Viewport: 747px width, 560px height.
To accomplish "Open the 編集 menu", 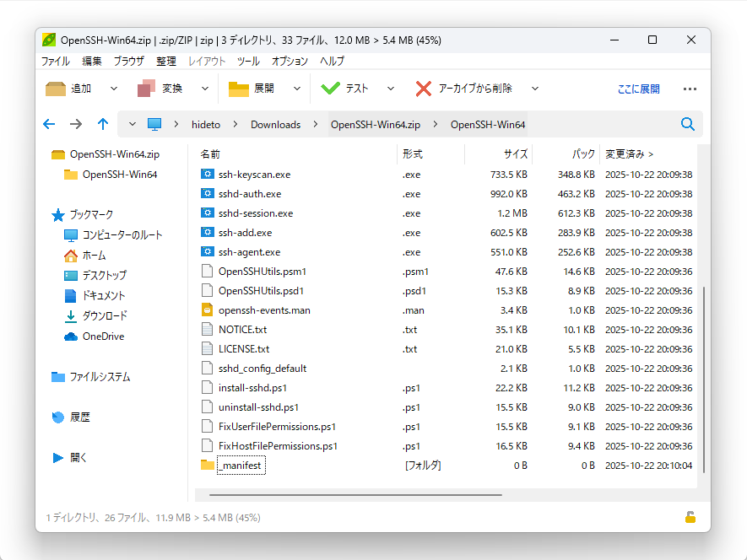I will pos(91,61).
